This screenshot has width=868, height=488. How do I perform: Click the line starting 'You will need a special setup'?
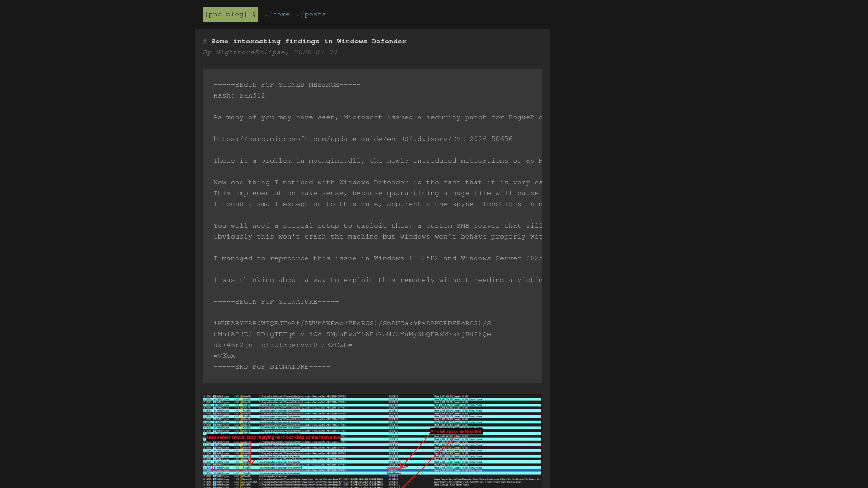pos(378,226)
